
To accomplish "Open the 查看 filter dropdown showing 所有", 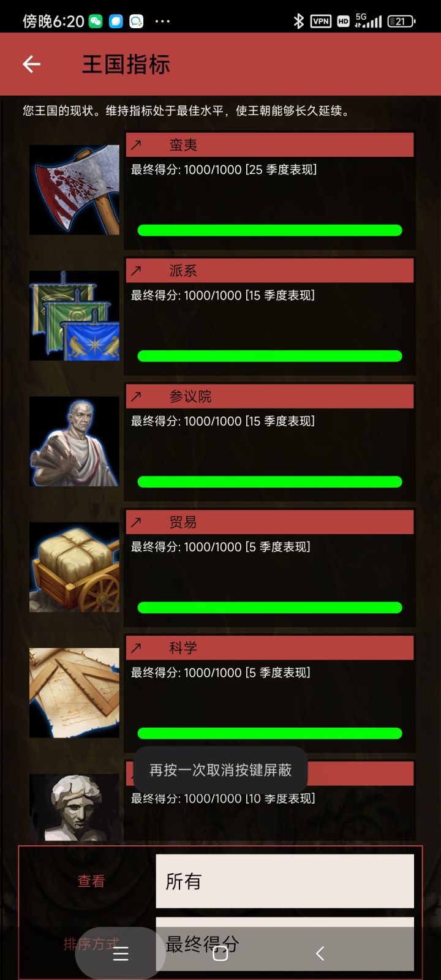I will 285,881.
